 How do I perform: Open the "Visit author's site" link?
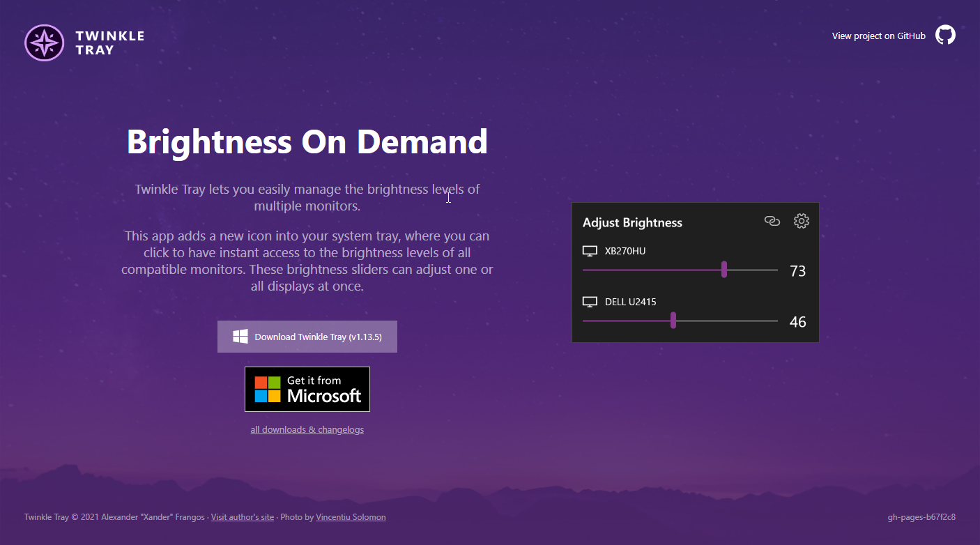[x=243, y=517]
